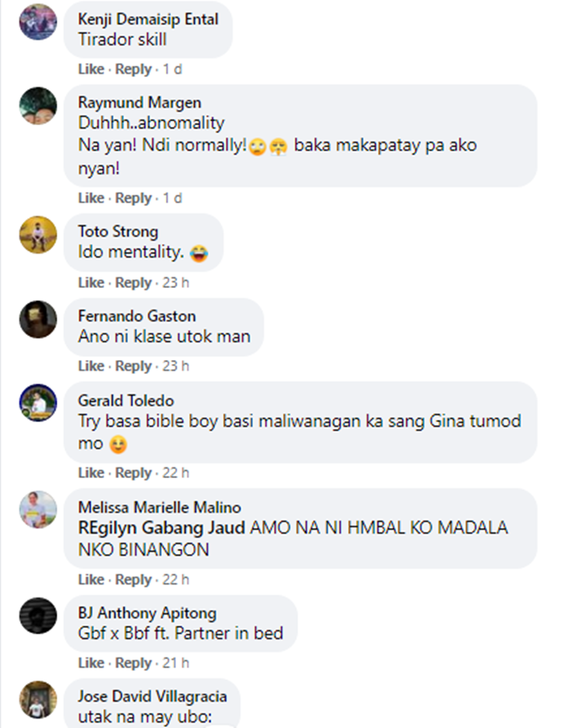
Task: Like Toto Strong's Ido mentality comment
Action: coord(91,283)
